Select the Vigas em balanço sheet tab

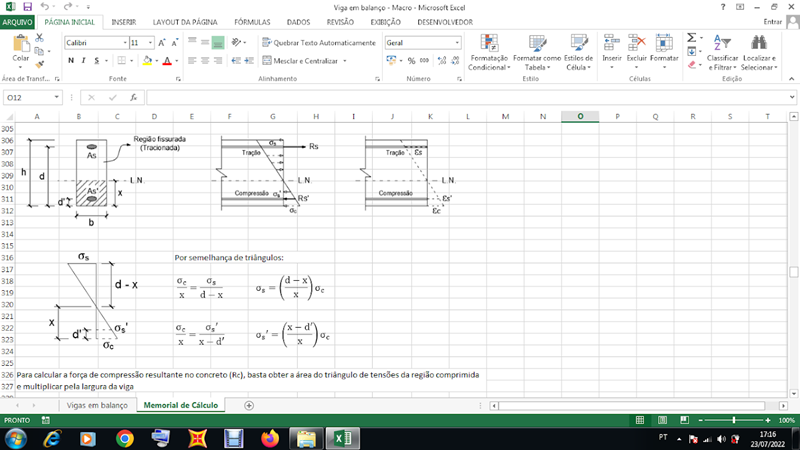[x=97, y=405]
